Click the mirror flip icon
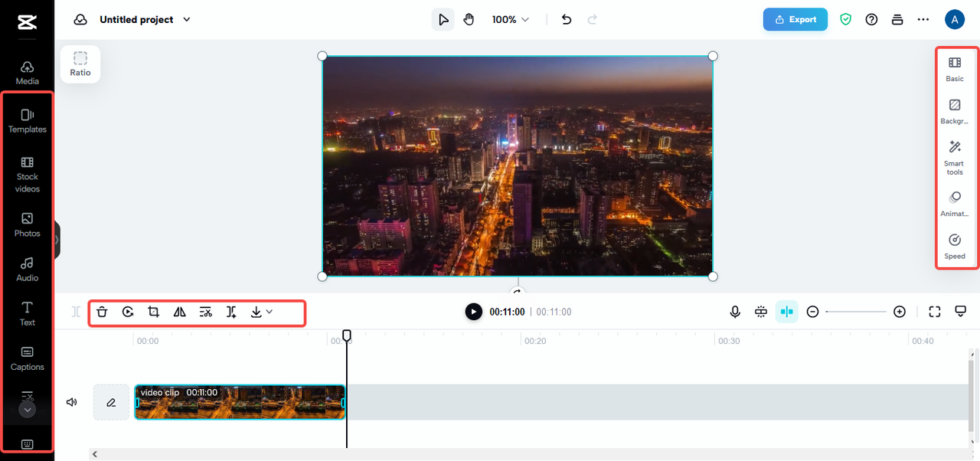The height and width of the screenshot is (461, 980). (x=180, y=312)
